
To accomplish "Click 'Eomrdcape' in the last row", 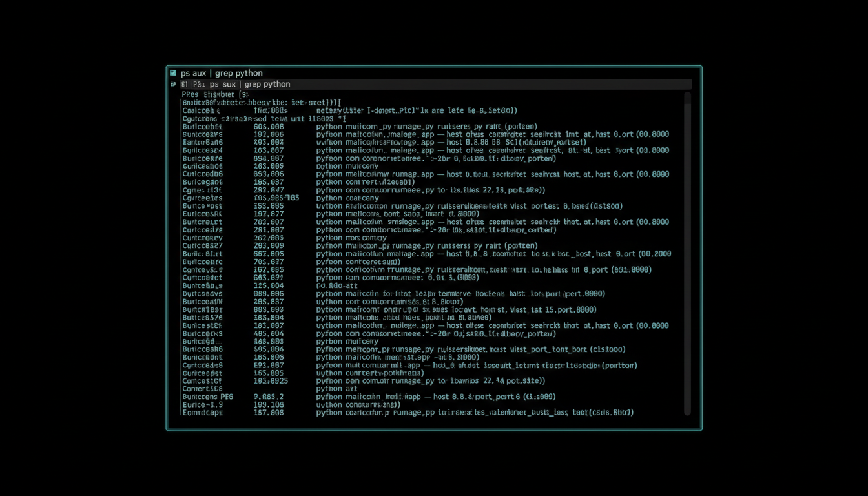I will pyautogui.click(x=203, y=412).
